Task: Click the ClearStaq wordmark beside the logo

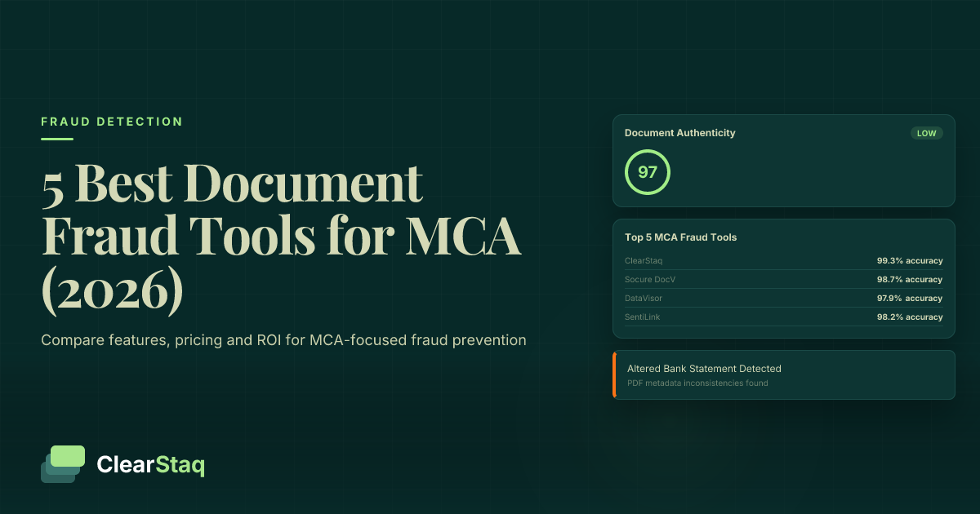Action: [150, 465]
